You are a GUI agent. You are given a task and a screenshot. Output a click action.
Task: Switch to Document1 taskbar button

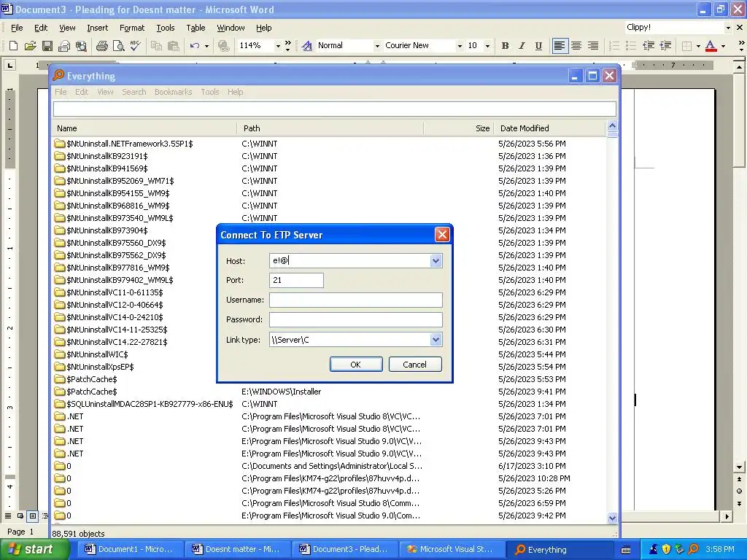[129, 549]
